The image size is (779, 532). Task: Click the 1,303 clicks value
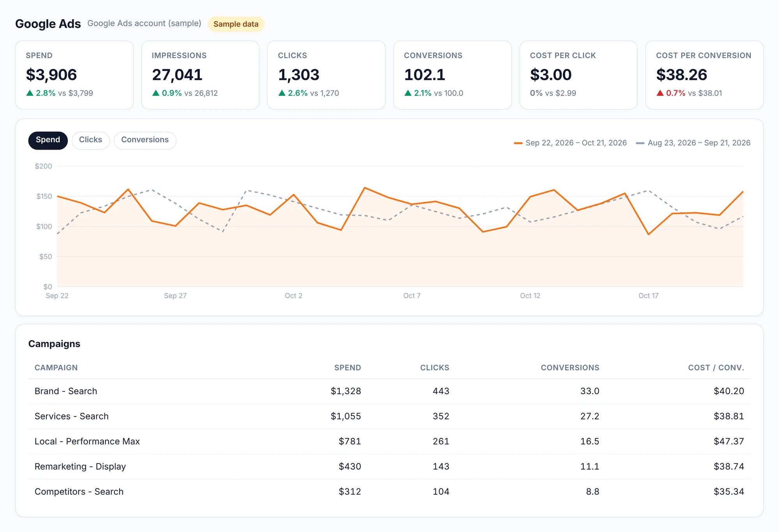[x=299, y=75]
